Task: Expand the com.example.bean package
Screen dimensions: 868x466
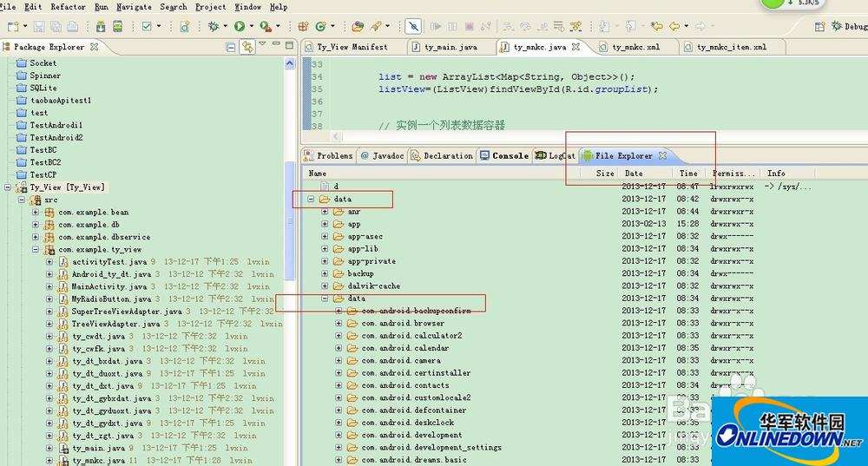Action: pos(36,213)
